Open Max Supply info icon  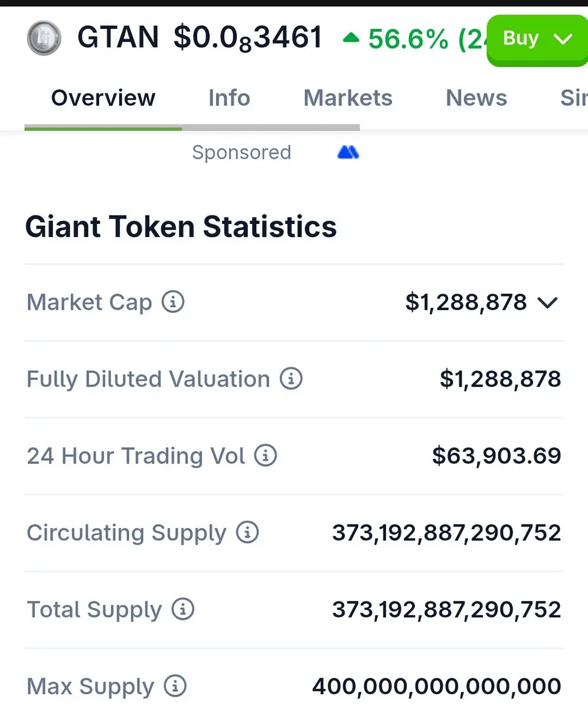click(x=175, y=686)
